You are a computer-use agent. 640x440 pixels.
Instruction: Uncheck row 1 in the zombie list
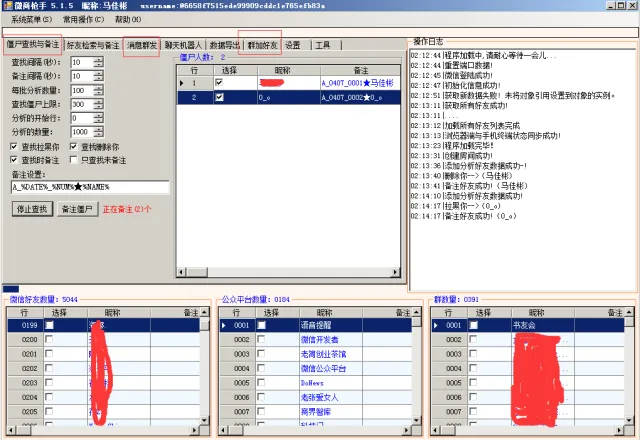(x=219, y=82)
